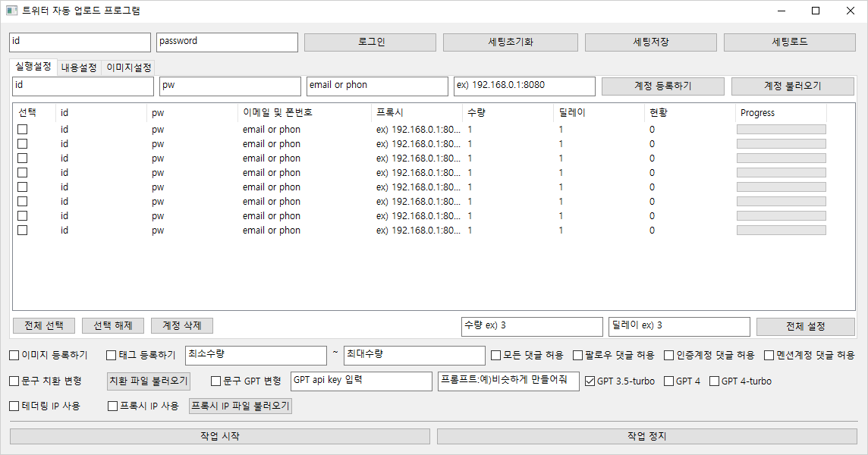Click the Progress column header
The width and height of the screenshot is (868, 455).
click(x=782, y=113)
